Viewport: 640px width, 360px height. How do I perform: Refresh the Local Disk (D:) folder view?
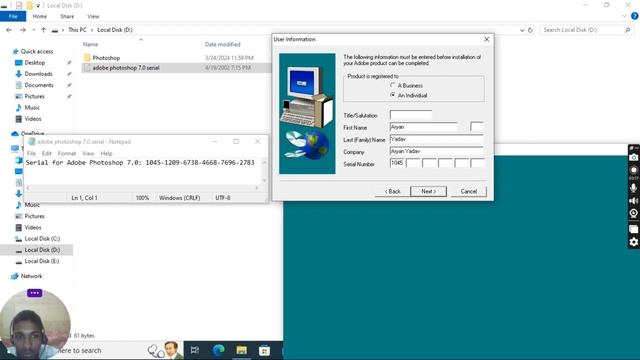(530, 30)
